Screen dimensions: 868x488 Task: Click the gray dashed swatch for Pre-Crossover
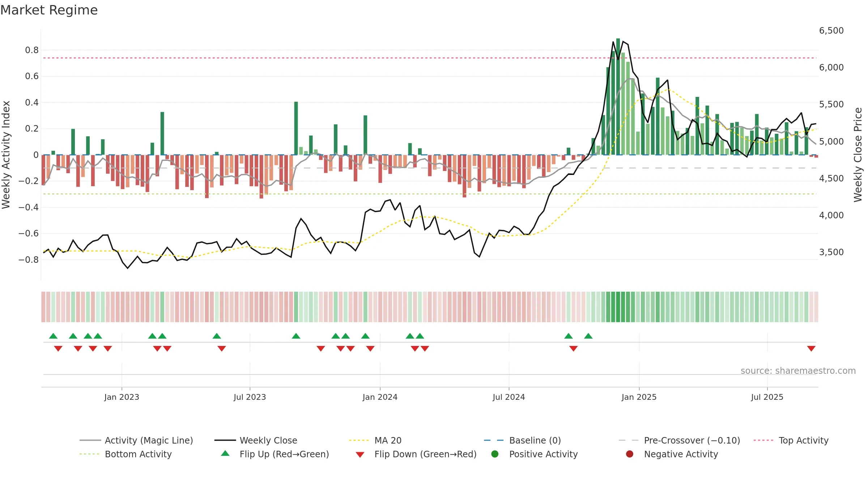[x=629, y=440]
